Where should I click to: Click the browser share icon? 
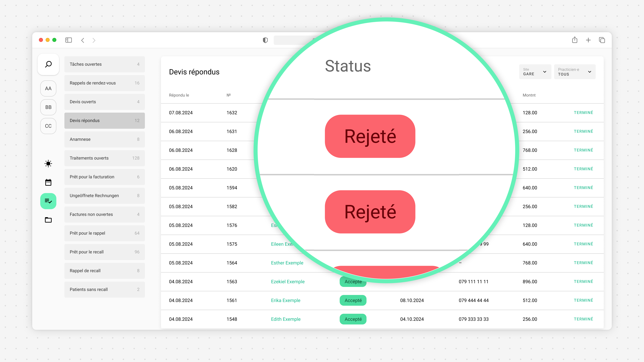click(x=575, y=40)
